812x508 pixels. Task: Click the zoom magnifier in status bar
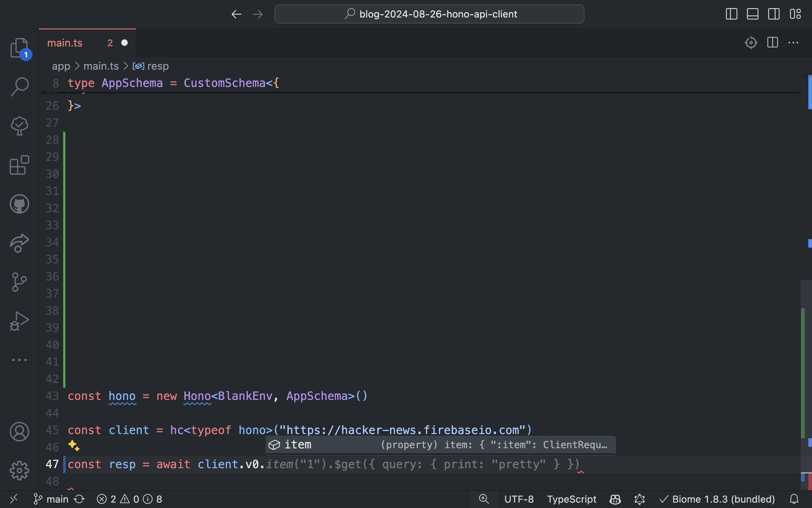(484, 499)
